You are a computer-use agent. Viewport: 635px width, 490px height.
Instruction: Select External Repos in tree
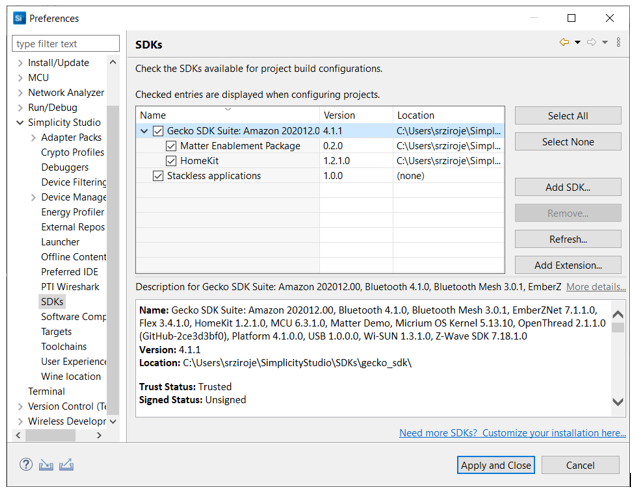(x=73, y=227)
